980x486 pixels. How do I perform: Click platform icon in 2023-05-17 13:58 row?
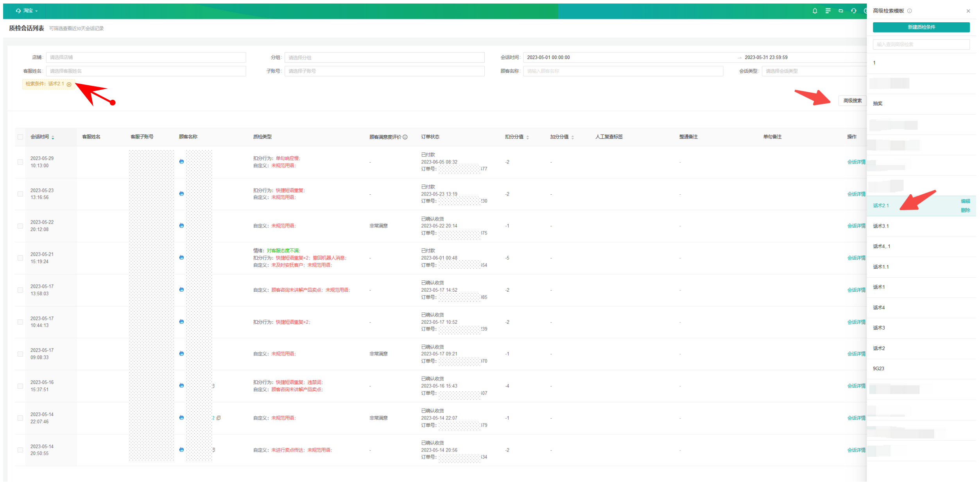[x=181, y=290]
